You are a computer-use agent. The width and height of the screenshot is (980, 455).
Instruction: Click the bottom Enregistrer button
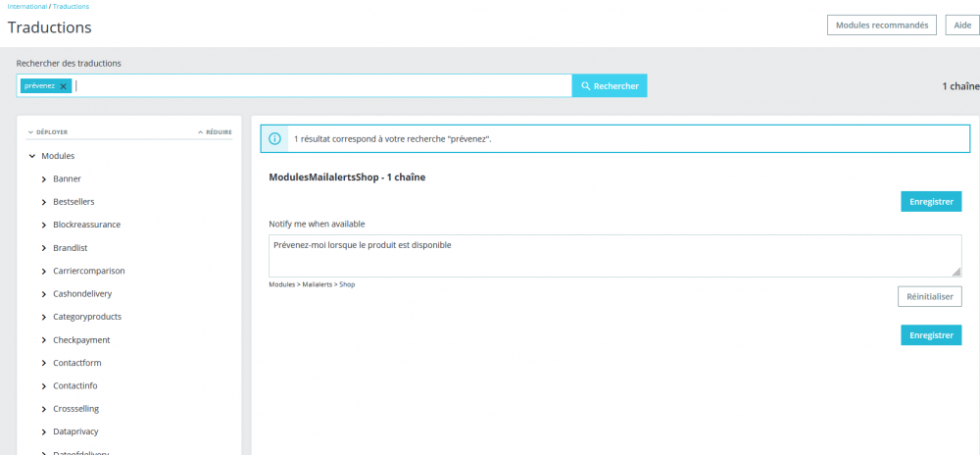click(x=931, y=335)
